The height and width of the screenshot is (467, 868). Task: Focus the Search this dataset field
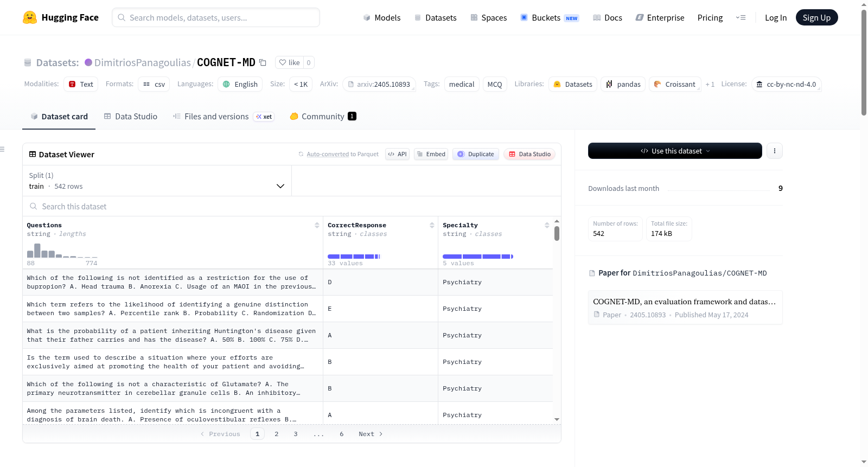click(292, 206)
